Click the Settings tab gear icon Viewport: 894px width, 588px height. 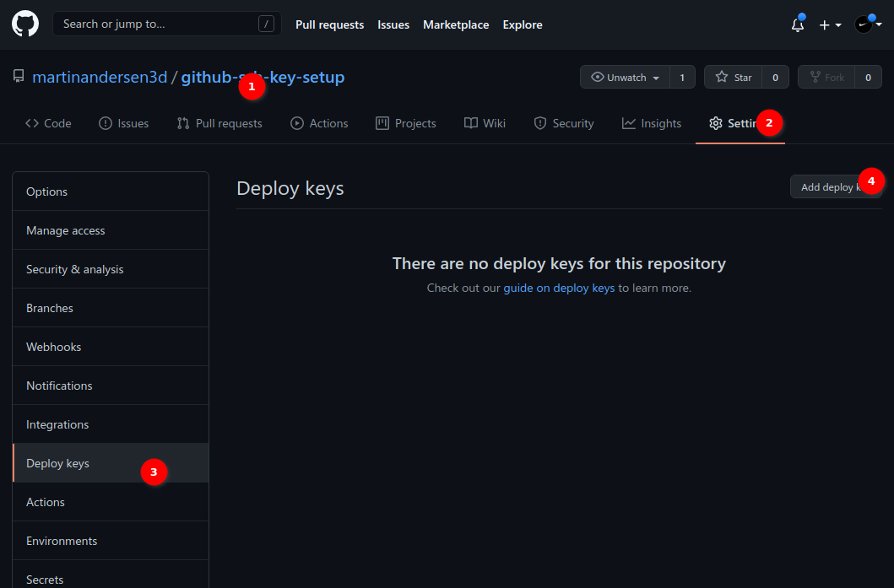[x=716, y=123]
